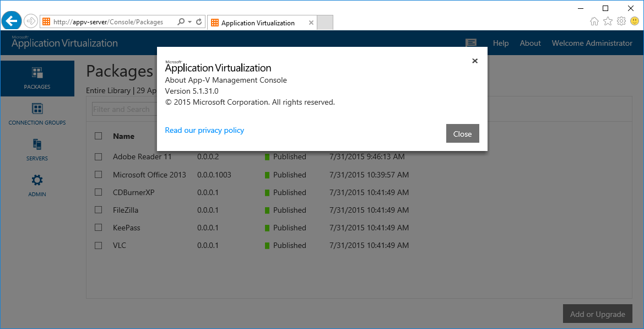Select the Adobe Reader 11 package name
The image size is (644, 329).
point(142,157)
